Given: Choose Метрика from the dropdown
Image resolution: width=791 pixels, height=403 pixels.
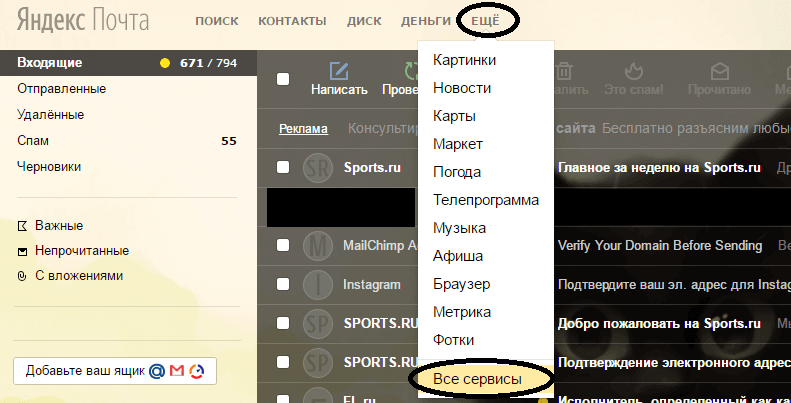Looking at the screenshot, I should tap(462, 312).
